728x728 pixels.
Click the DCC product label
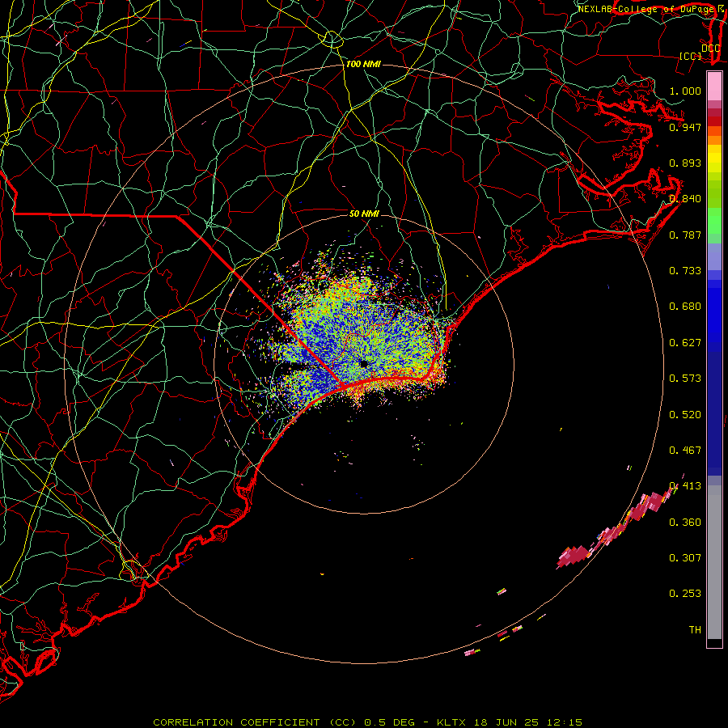click(x=711, y=48)
